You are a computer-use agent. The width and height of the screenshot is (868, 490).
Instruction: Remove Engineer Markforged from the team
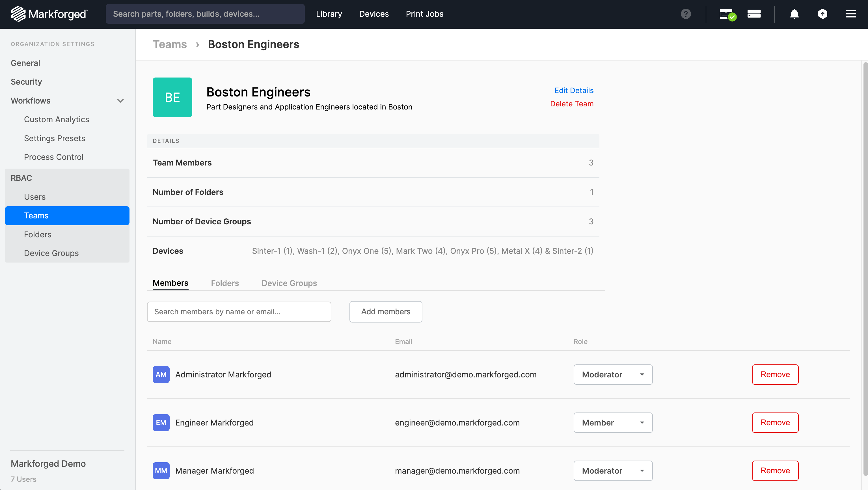pyautogui.click(x=775, y=422)
